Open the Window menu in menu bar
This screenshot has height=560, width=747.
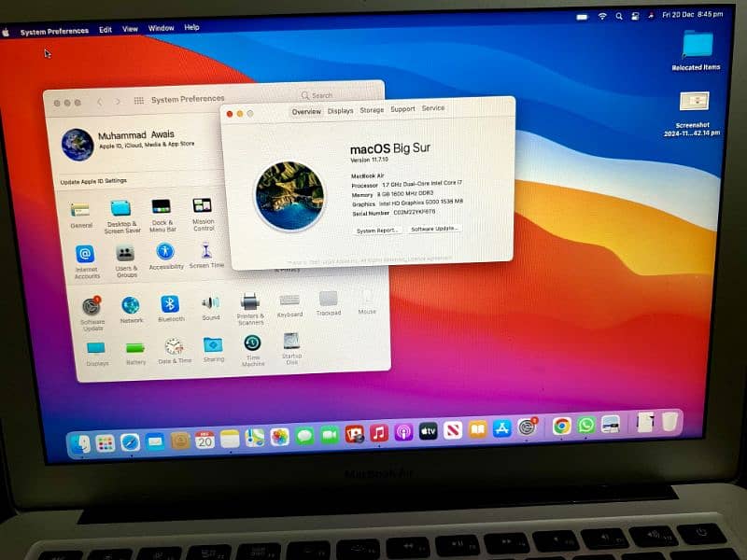point(161,28)
